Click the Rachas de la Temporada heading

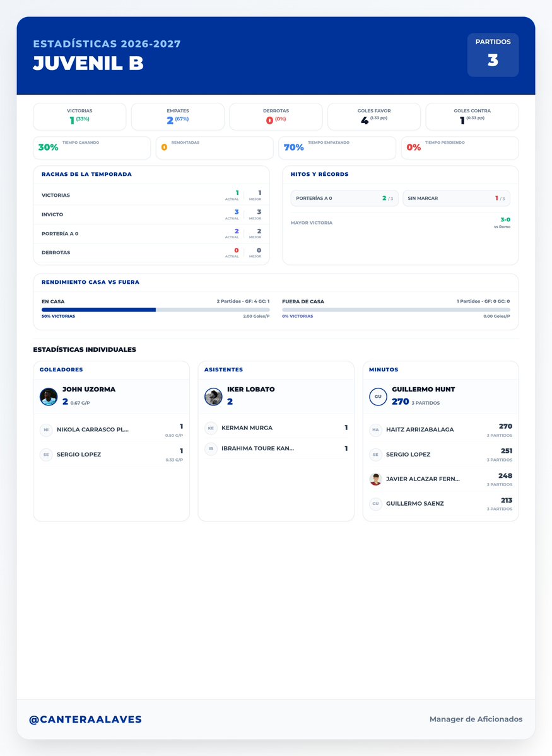pyautogui.click(x=86, y=174)
